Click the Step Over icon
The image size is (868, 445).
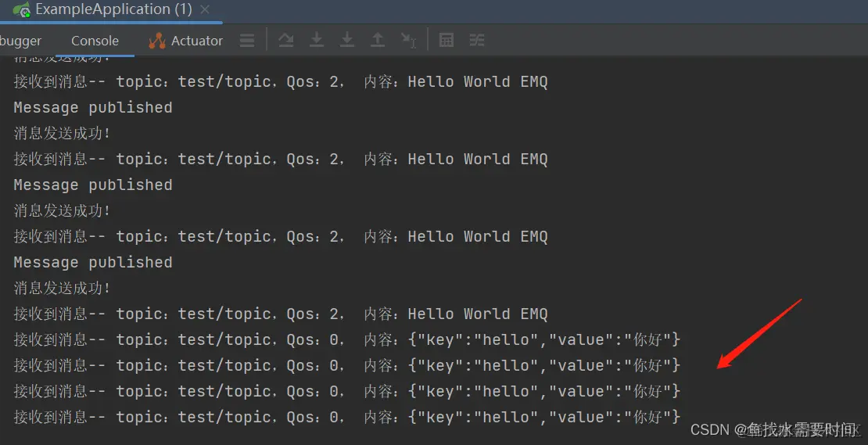[x=285, y=41]
